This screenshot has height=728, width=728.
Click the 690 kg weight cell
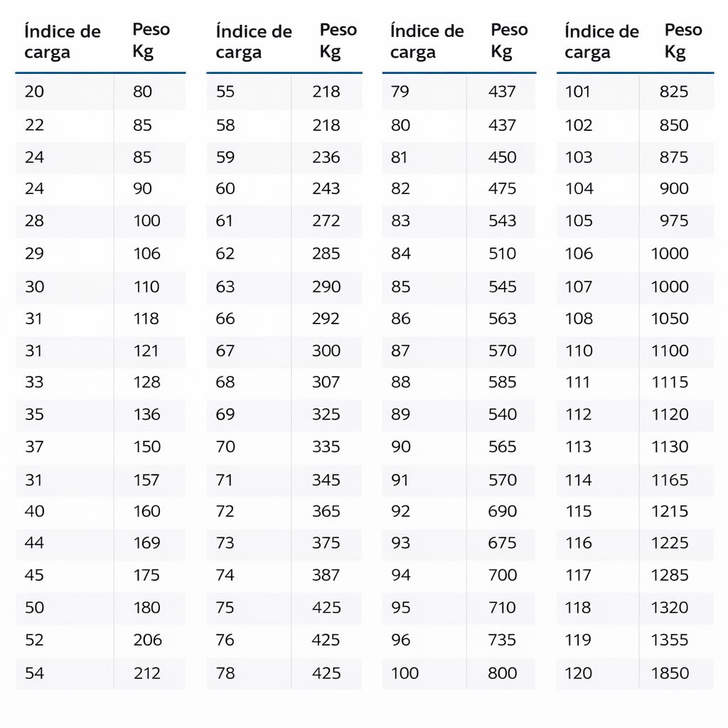point(502,511)
